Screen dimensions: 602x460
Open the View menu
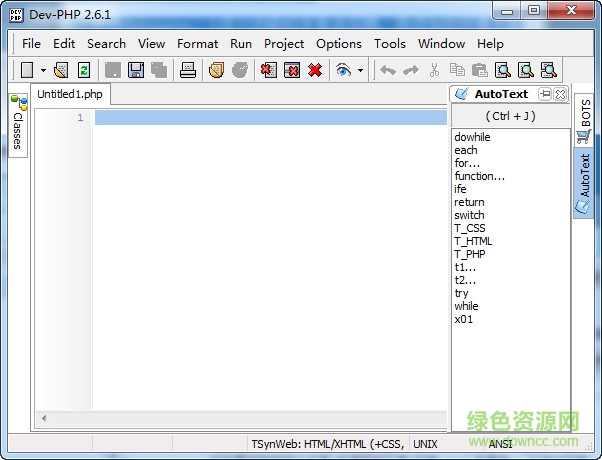(x=151, y=44)
